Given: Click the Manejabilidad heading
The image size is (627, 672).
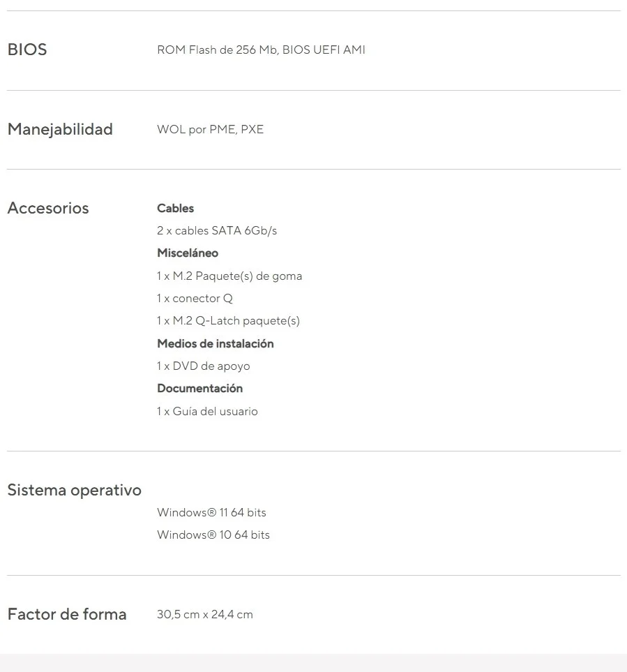Looking at the screenshot, I should 60,129.
